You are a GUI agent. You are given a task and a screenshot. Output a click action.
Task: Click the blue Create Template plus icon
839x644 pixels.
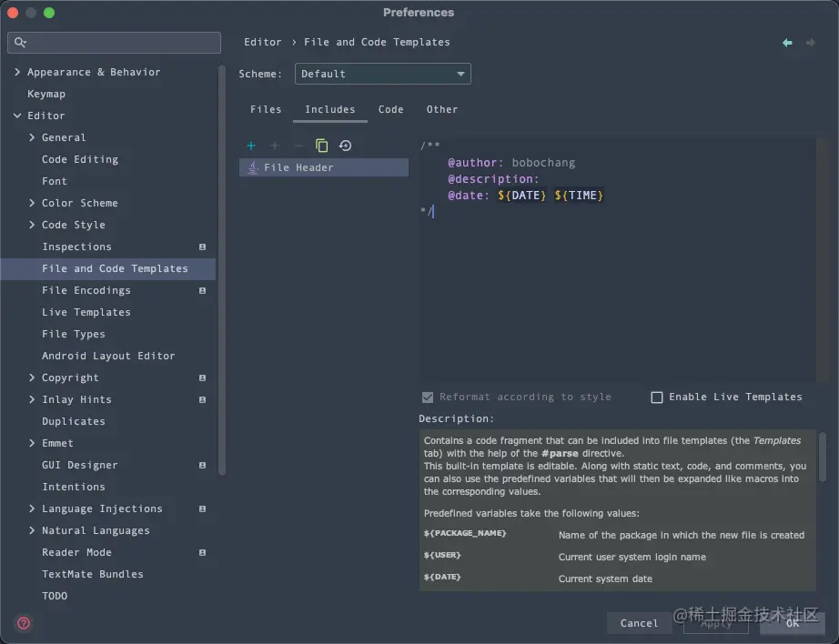click(x=251, y=146)
